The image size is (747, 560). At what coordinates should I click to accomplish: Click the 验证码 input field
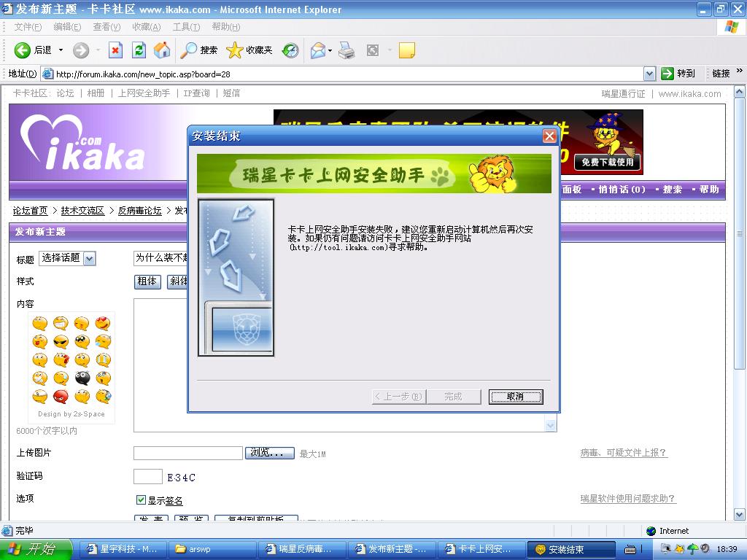click(147, 476)
